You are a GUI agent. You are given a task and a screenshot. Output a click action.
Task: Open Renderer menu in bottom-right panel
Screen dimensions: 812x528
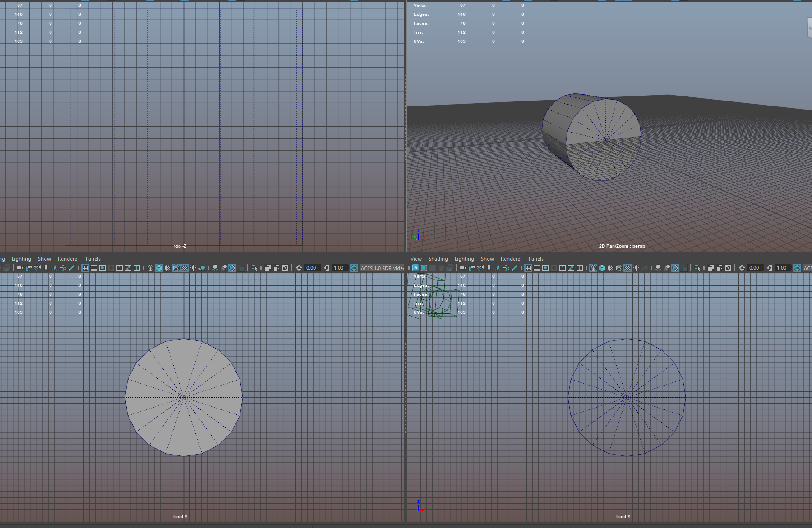[511, 259]
